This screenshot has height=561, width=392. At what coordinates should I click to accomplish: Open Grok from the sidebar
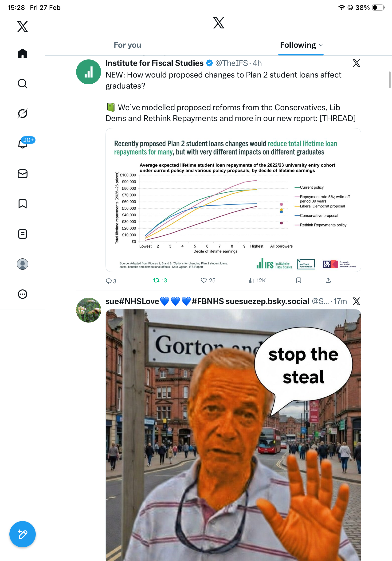pyautogui.click(x=23, y=113)
